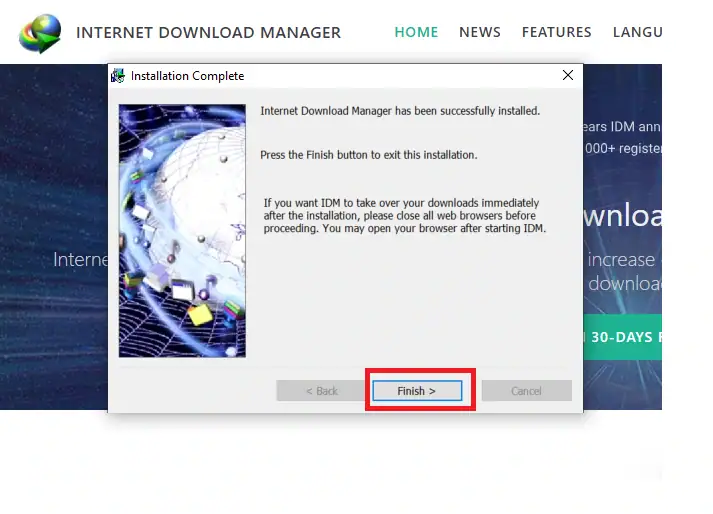Select the FEATURES navigation item
This screenshot has height=514, width=713.
(556, 32)
